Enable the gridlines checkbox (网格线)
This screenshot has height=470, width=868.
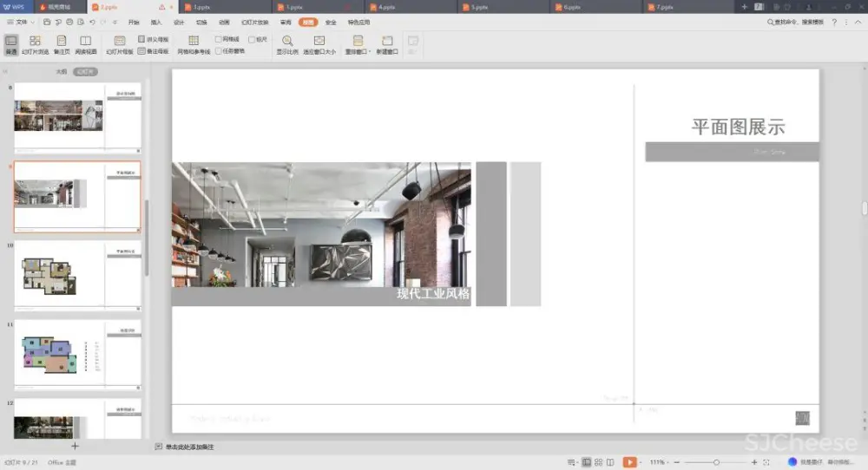point(219,39)
